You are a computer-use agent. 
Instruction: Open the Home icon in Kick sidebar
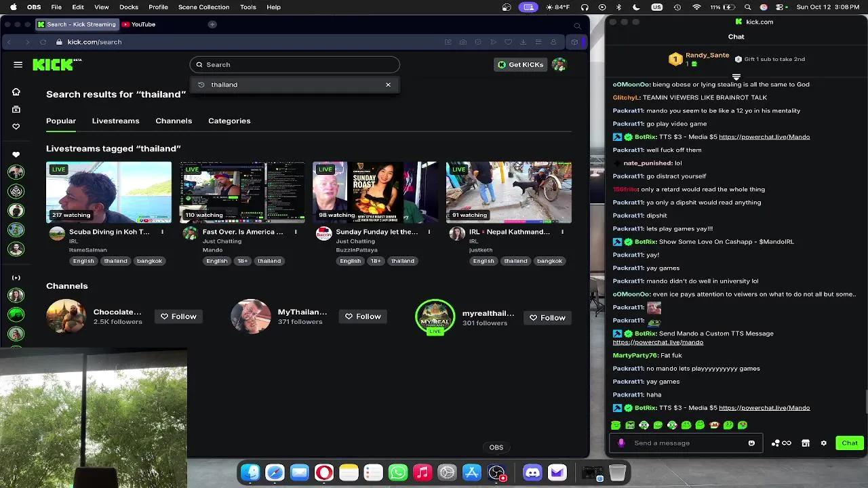[16, 91]
